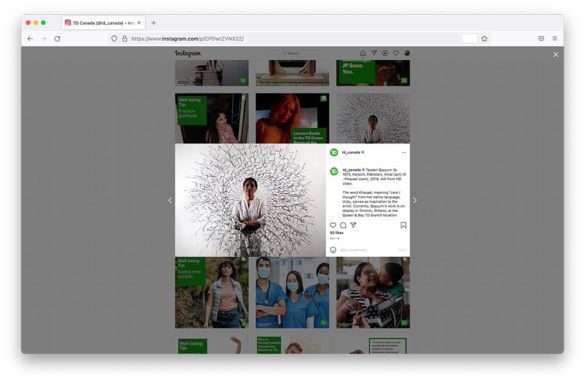Go to next post with right arrow

click(415, 200)
